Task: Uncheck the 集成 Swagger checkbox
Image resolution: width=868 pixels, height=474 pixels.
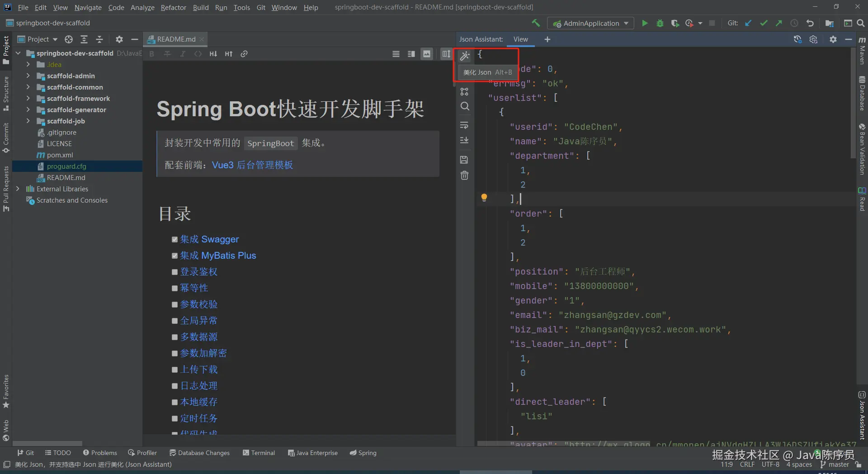Action: pyautogui.click(x=175, y=240)
